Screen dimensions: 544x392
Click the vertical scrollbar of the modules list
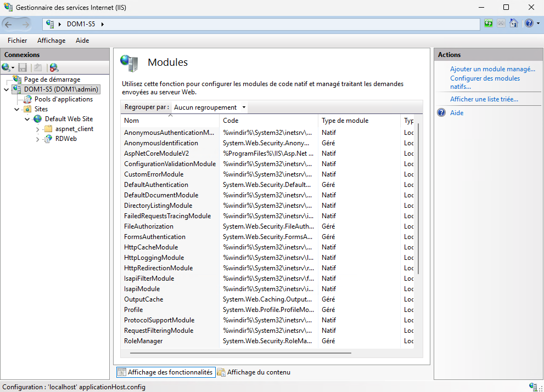[419, 197]
